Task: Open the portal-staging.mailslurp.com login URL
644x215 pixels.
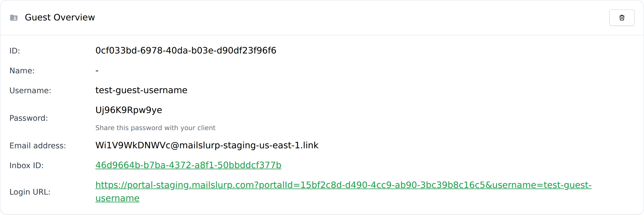Action: pyautogui.click(x=343, y=185)
